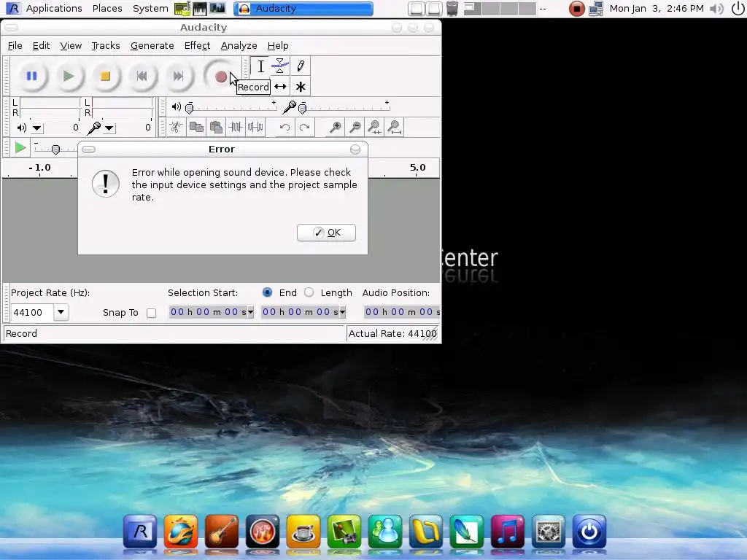The height and width of the screenshot is (560, 747).
Task: Click the Audacity taskbar window button
Action: pyautogui.click(x=303, y=9)
